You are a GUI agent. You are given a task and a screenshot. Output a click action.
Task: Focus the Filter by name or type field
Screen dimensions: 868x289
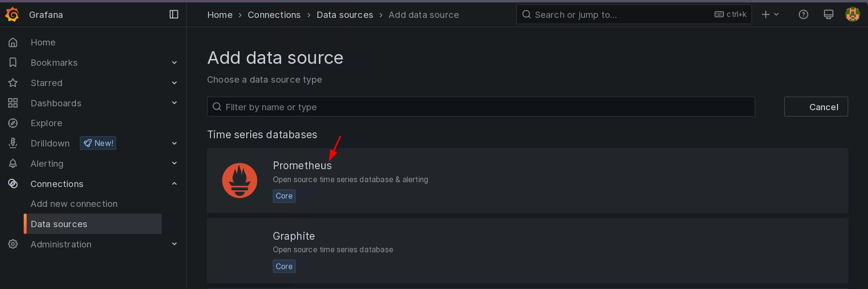coord(480,107)
